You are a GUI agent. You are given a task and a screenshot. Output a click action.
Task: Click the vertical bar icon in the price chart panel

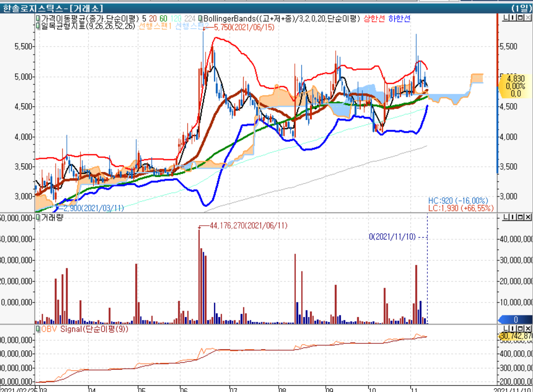coord(513,18)
